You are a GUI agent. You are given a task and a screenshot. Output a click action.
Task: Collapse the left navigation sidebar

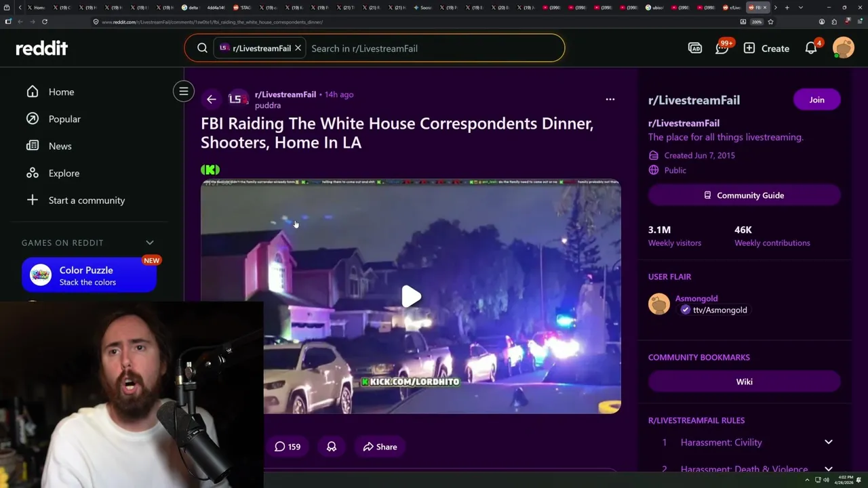click(x=184, y=91)
